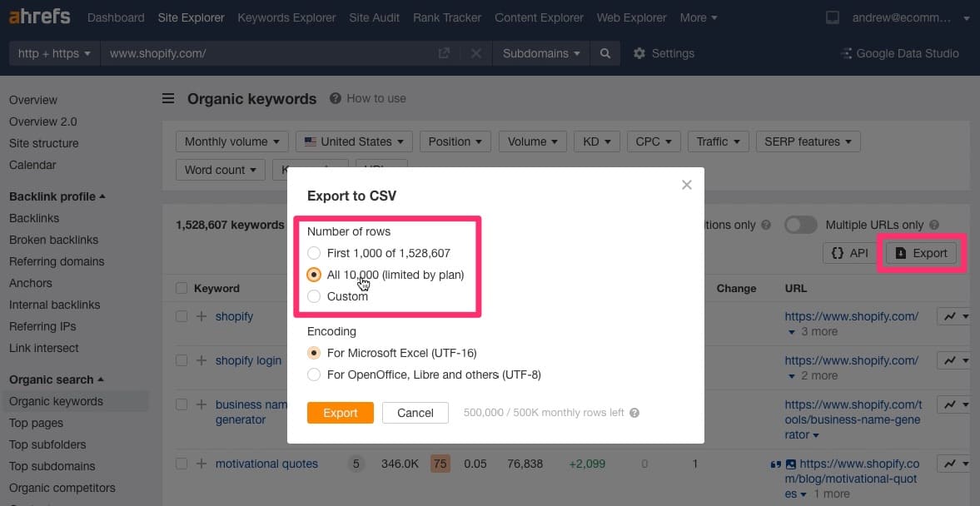Screen dimensions: 980x506
Task: Open Content Explorer in top navigation
Action: tap(539, 18)
